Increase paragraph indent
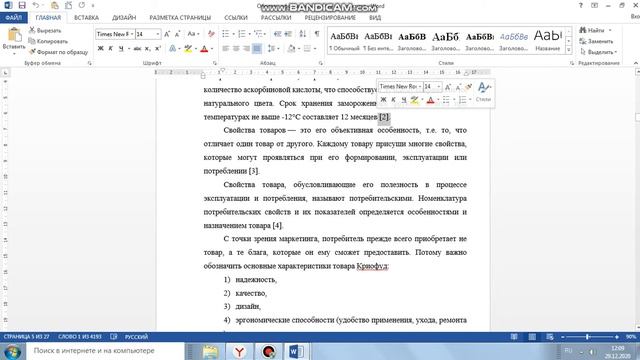640x360 pixels. 288,34
